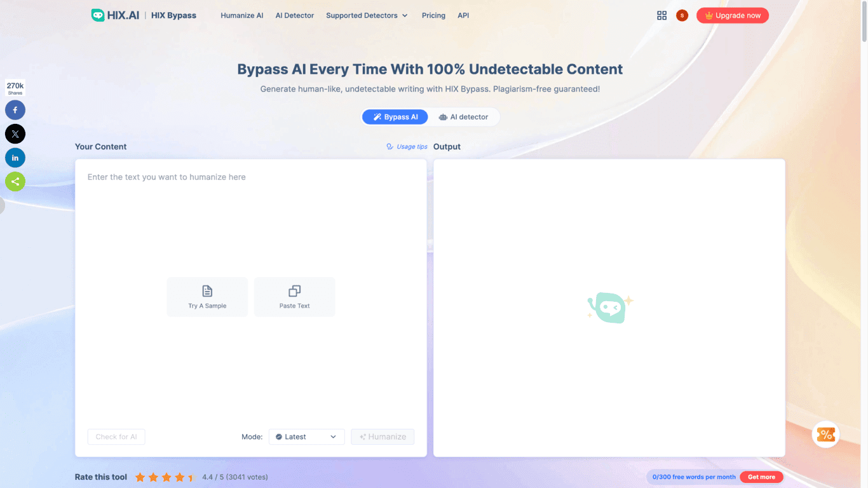Click the Paste Text button

click(295, 297)
